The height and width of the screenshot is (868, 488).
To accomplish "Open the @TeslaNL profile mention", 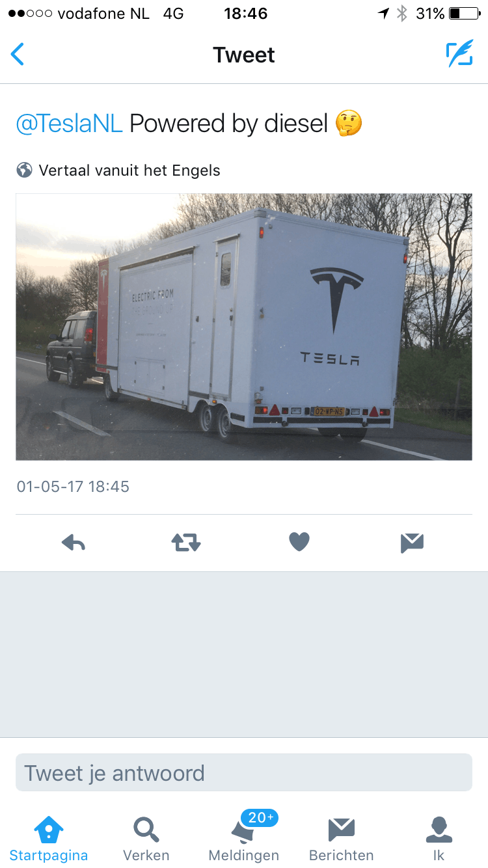I will pyautogui.click(x=69, y=123).
